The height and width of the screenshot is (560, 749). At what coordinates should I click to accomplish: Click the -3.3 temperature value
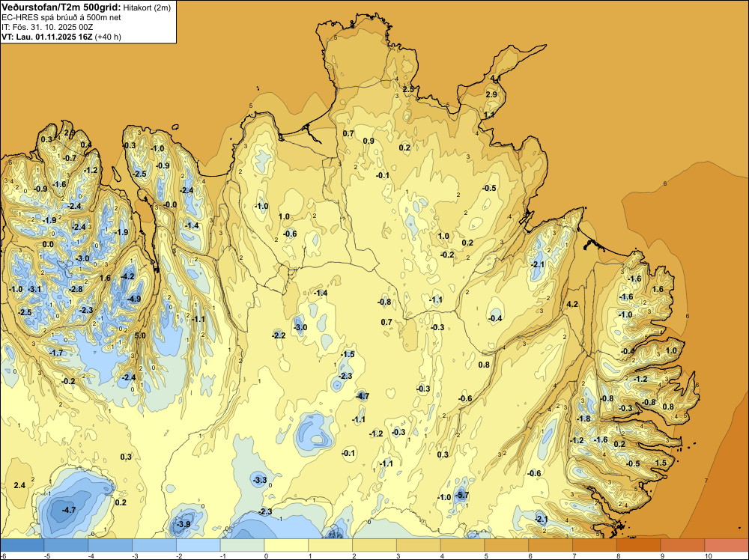(260, 480)
